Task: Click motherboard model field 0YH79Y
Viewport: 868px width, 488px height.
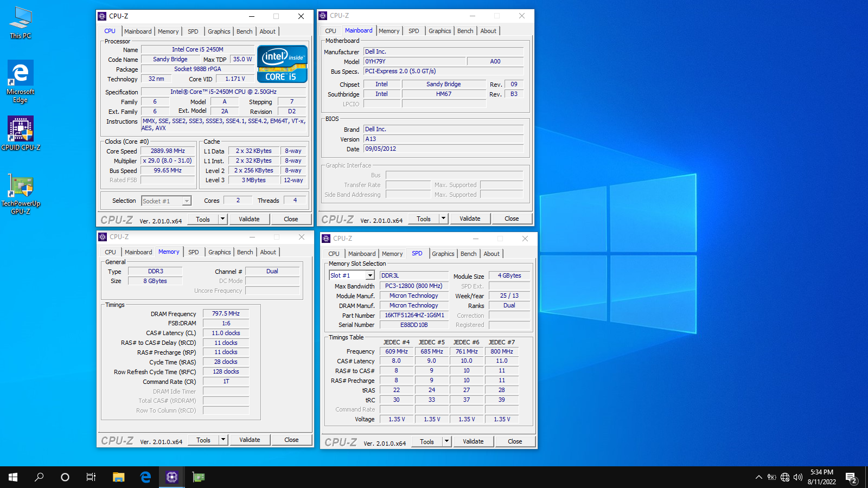Action: (x=414, y=61)
